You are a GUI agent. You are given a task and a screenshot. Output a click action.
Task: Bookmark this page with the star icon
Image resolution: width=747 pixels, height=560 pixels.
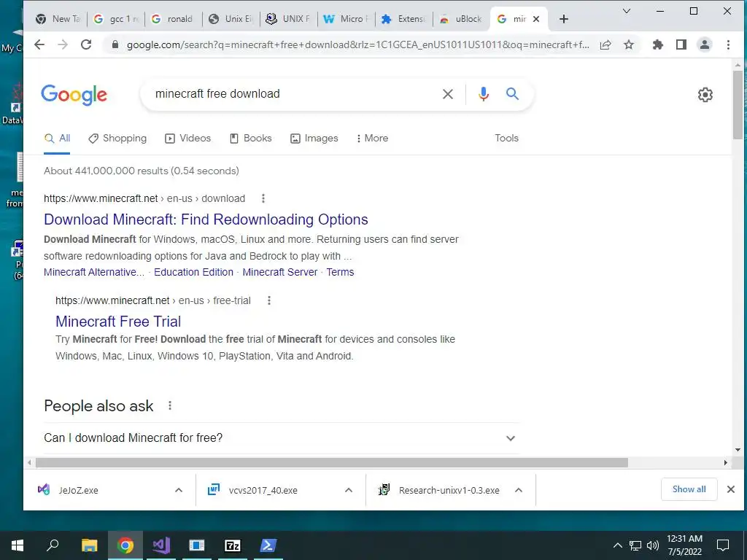[x=629, y=44]
